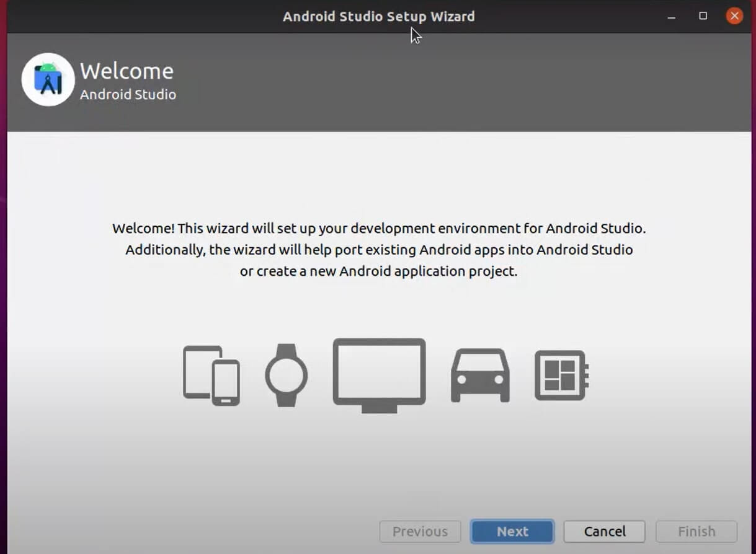Click the 'Welcome! This wizard will set up' line
This screenshot has height=554, width=756.
coord(378,228)
